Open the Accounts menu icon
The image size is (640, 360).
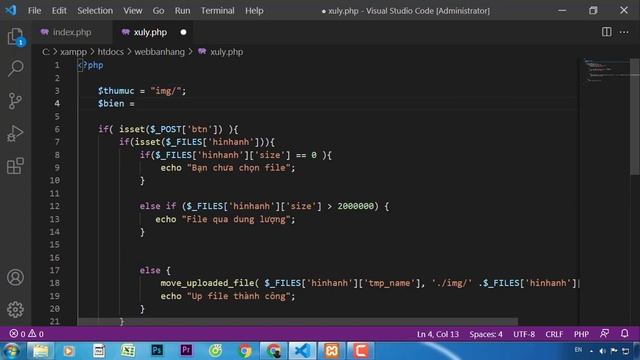(16, 277)
